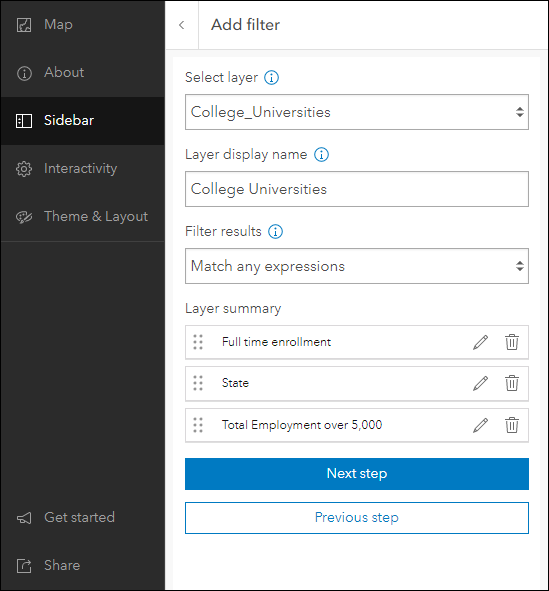Grab the State expression reorder handle
549x591 pixels.
pos(198,383)
